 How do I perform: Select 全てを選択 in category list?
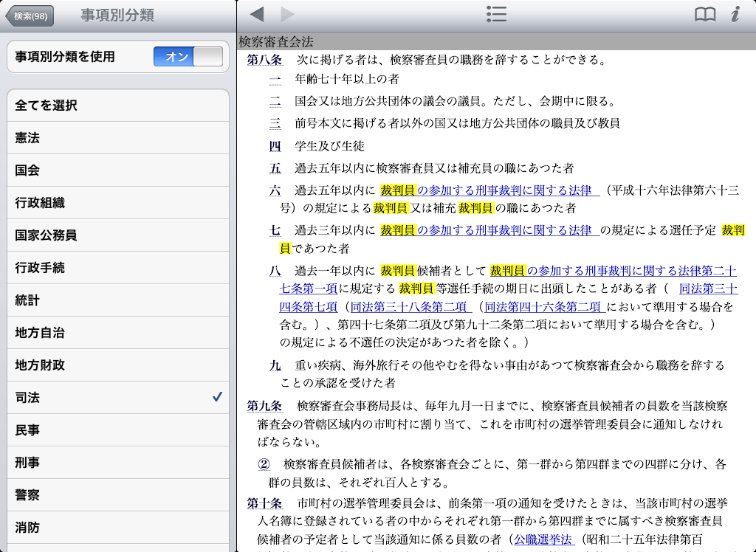[x=118, y=106]
